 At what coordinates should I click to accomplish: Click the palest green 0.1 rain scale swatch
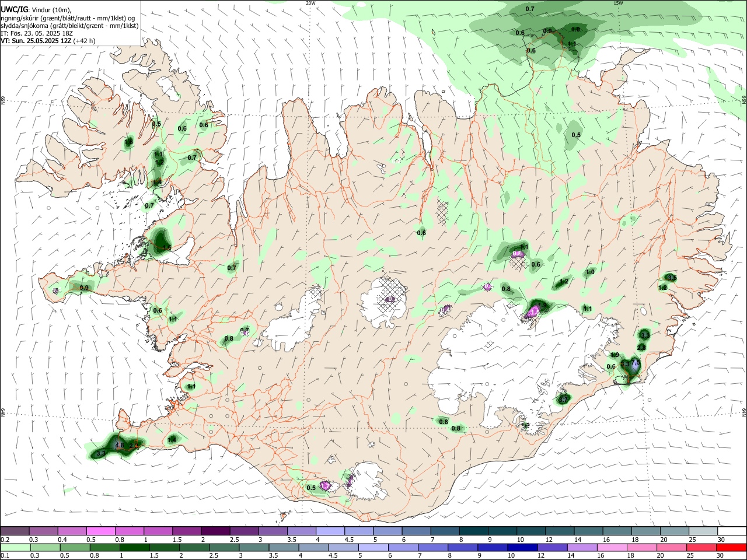point(15,547)
